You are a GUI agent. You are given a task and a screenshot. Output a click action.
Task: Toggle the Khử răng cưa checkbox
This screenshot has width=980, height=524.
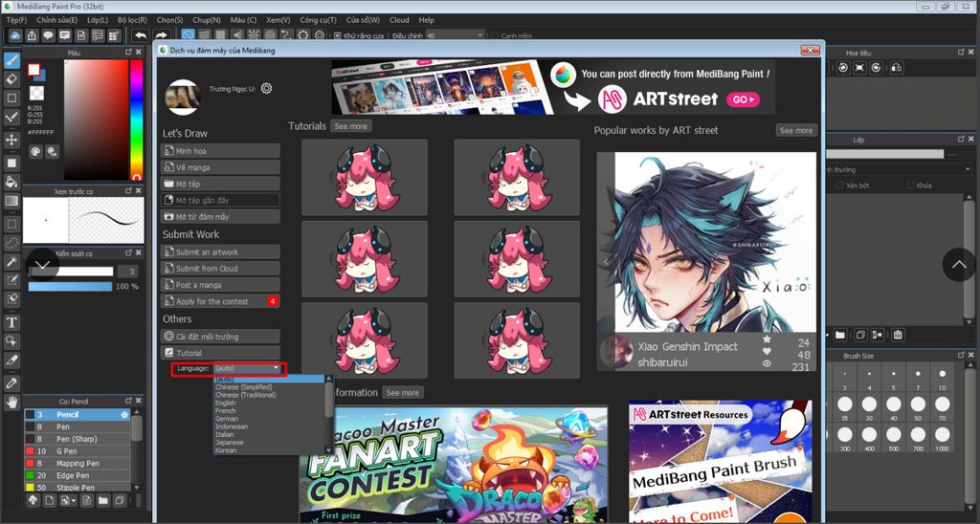click(x=338, y=35)
